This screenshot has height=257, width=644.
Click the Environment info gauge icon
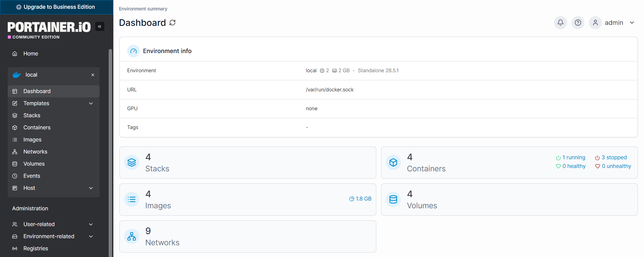[133, 51]
